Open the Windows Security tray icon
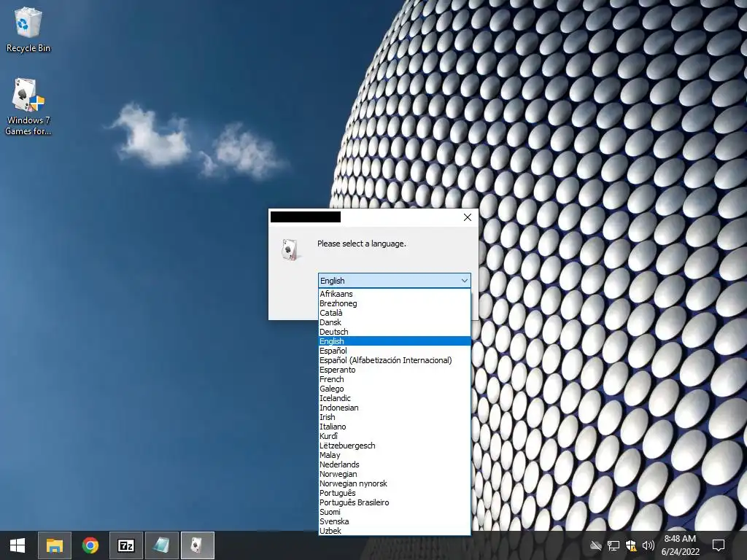Screen dimensions: 747x560 (x=631, y=545)
